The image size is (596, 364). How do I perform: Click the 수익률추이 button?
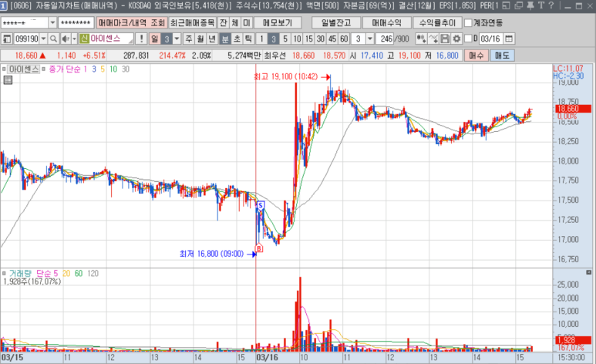point(437,23)
